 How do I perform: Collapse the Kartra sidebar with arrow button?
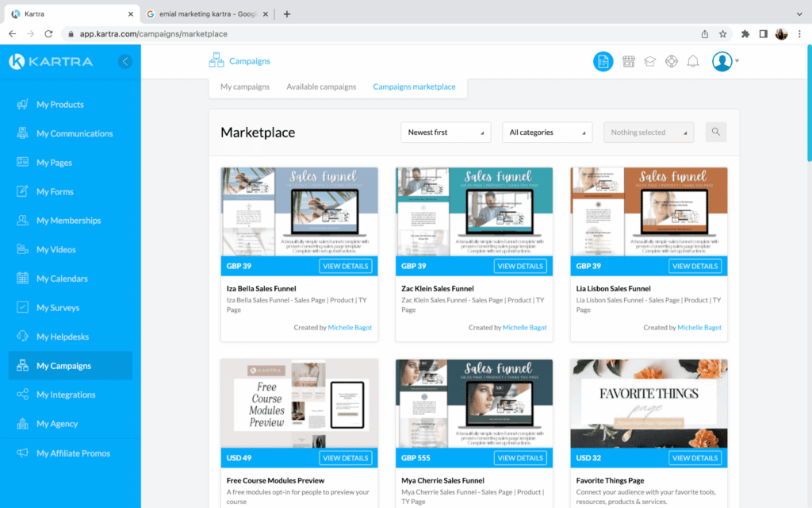pyautogui.click(x=124, y=62)
